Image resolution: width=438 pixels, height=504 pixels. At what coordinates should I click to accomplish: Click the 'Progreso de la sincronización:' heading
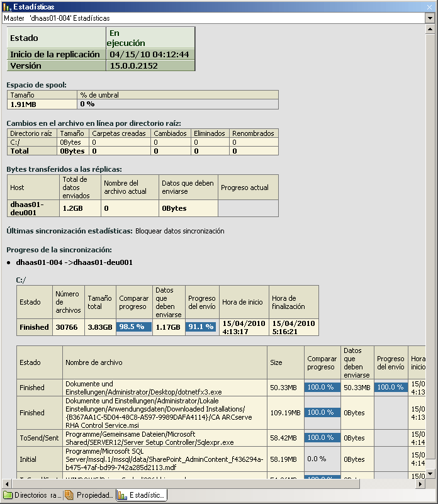coord(59,250)
